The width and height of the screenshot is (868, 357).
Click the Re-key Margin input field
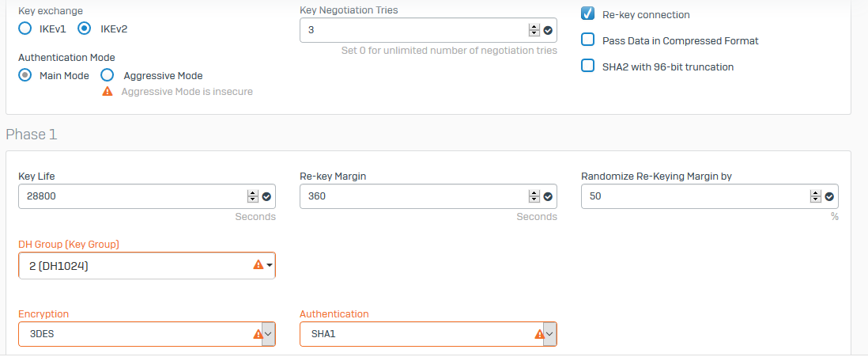pyautogui.click(x=428, y=196)
